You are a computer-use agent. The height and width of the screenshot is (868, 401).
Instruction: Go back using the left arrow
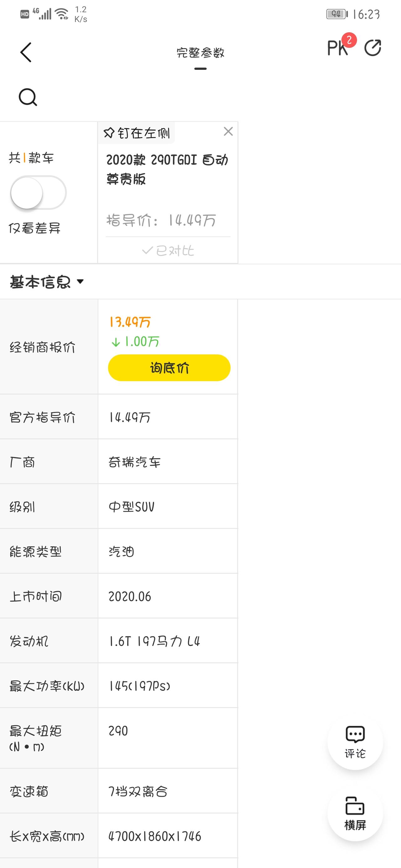tap(26, 52)
